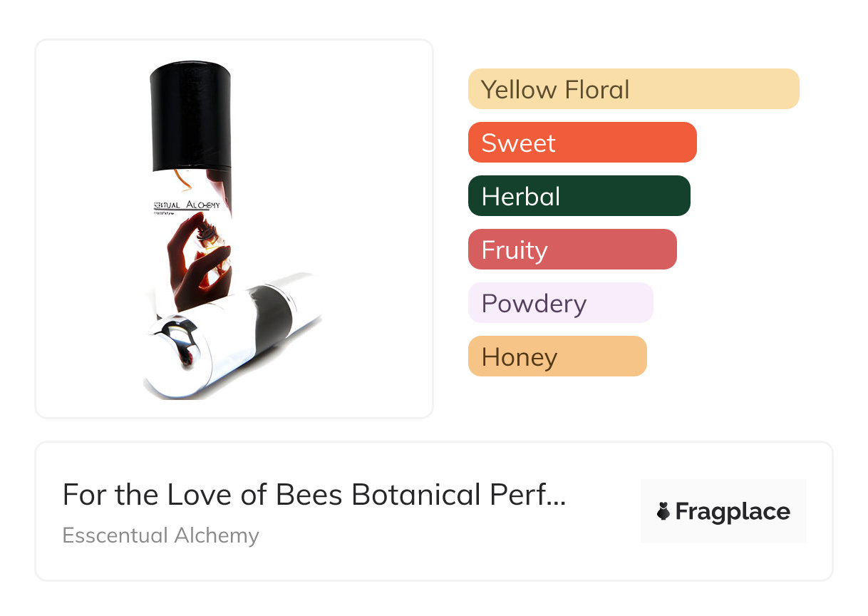Select the lavender Powdery accord bar
The width and height of the screenshot is (868, 616).
click(560, 303)
